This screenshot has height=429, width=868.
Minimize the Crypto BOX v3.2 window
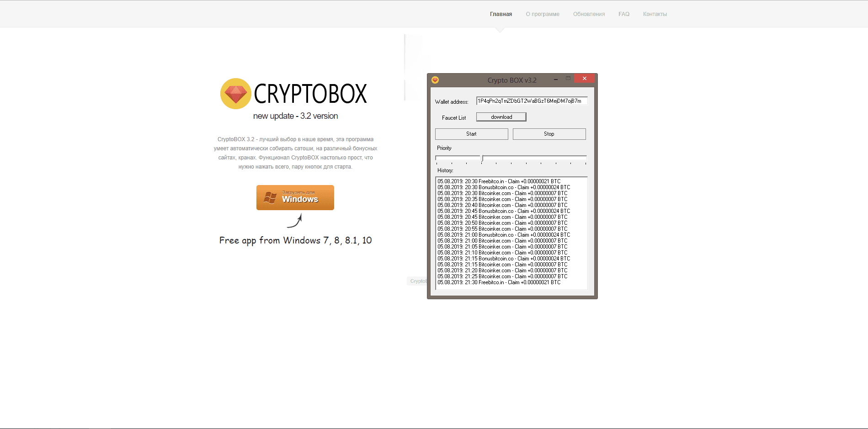(556, 79)
